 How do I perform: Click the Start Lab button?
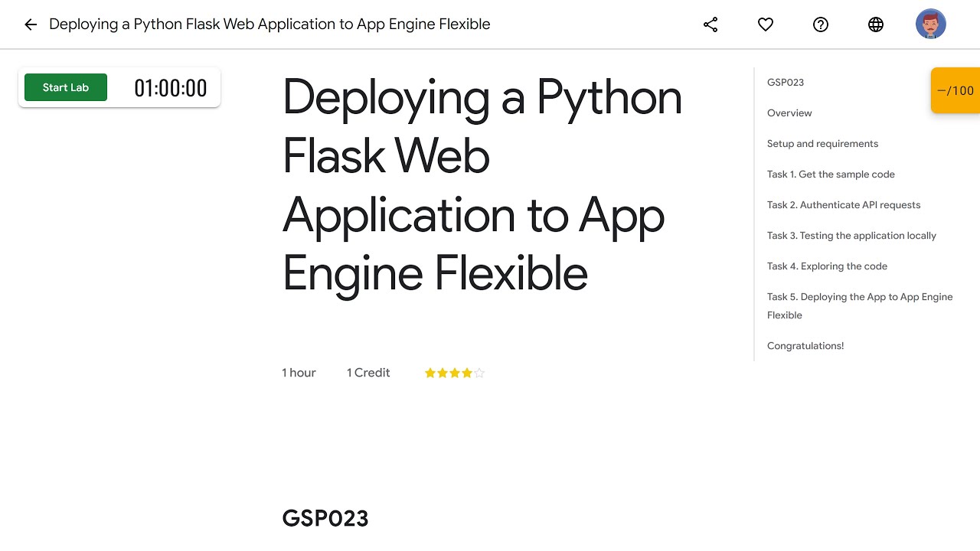click(66, 87)
